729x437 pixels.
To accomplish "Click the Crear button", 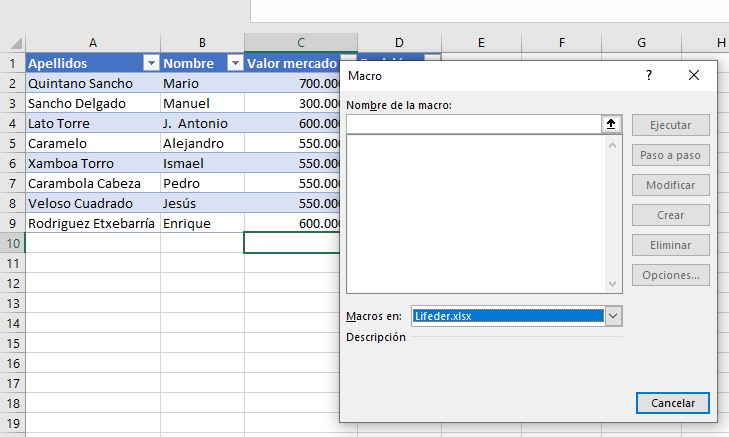I will pos(670,215).
